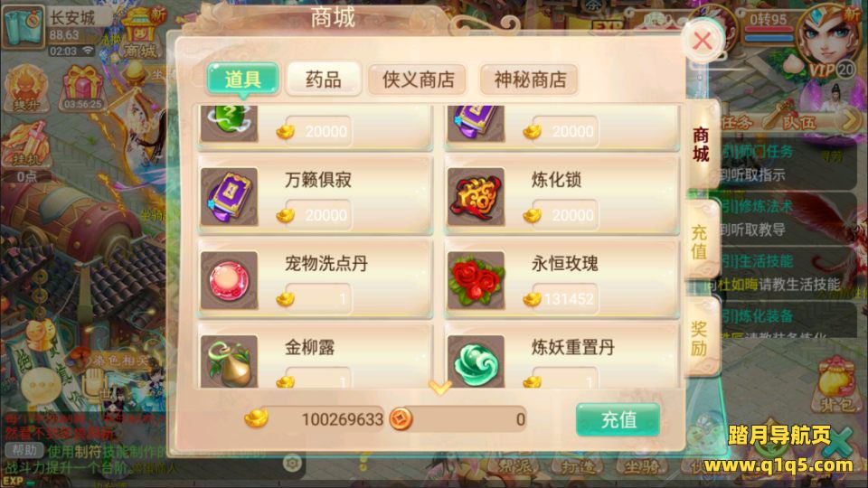Expand the list with the down chevron
Screen dimensions: 868x488
pyautogui.click(x=439, y=387)
